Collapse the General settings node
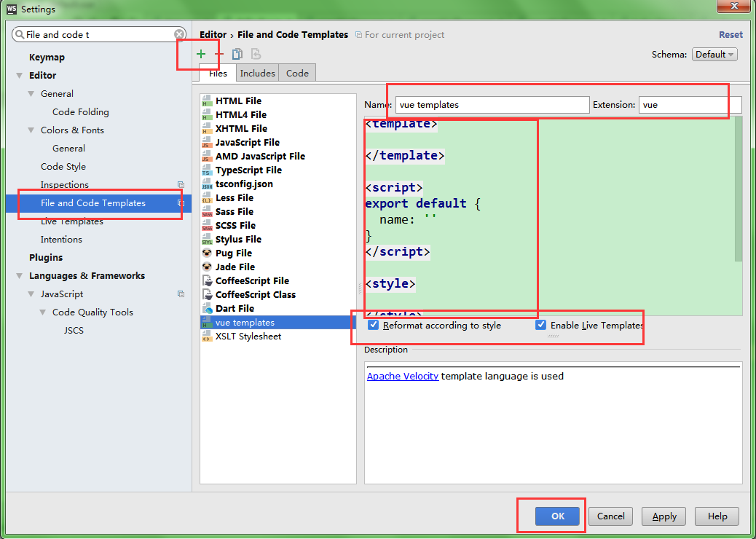 click(x=31, y=94)
